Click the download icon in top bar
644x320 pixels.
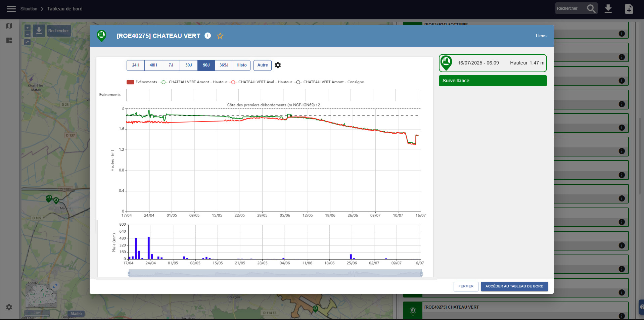point(608,9)
